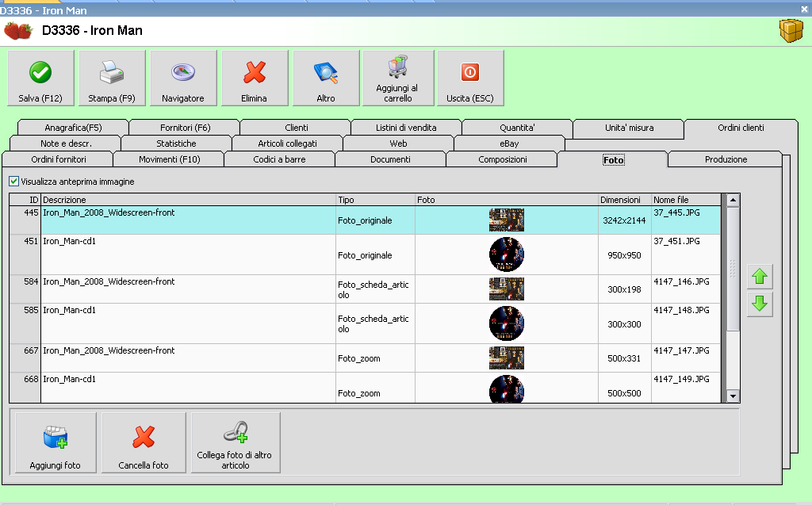Toggle Visualizza anteprima immagine checkbox

14,182
